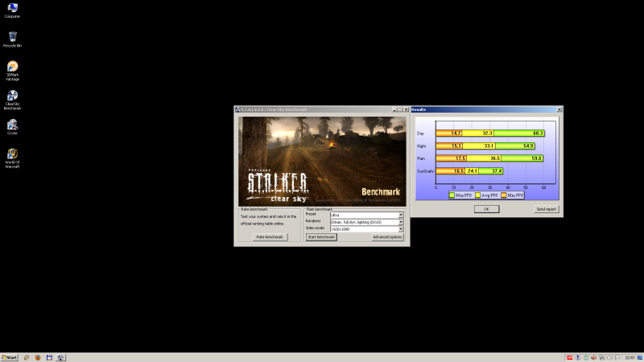This screenshot has height=362, width=644.
Task: Click the 'Night' chart row label
Action: (x=421, y=146)
